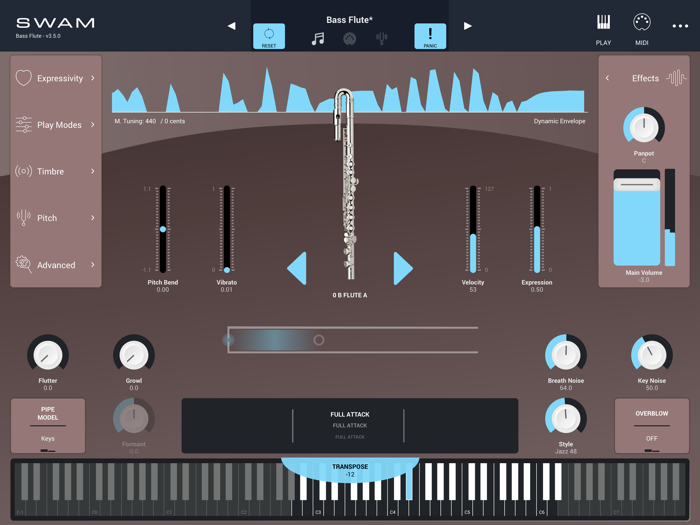
Task: Click the Effects waveform icon
Action: tap(676, 78)
